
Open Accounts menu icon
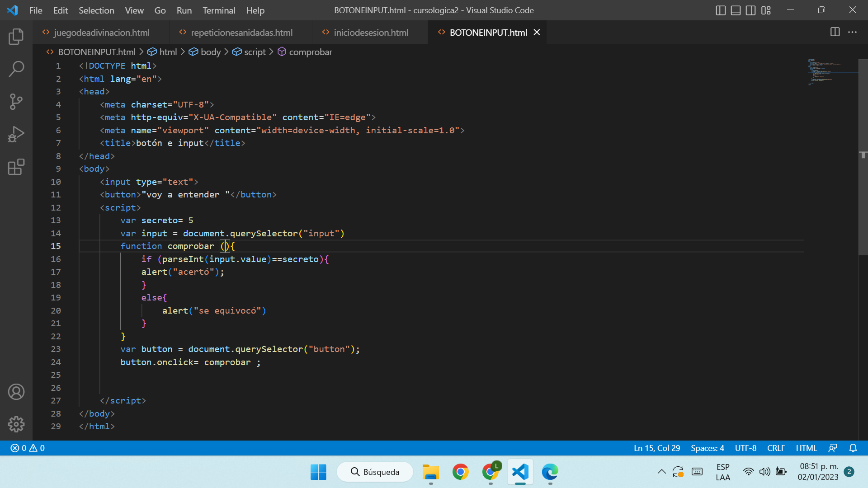click(x=16, y=392)
